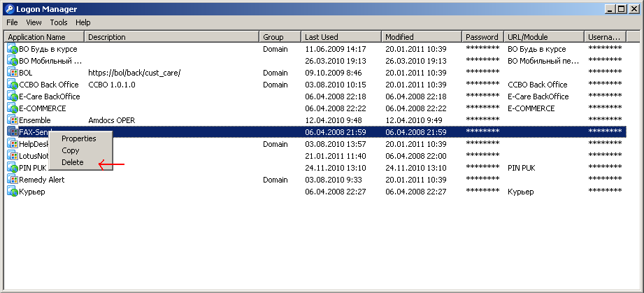Open the View menu

[x=34, y=22]
